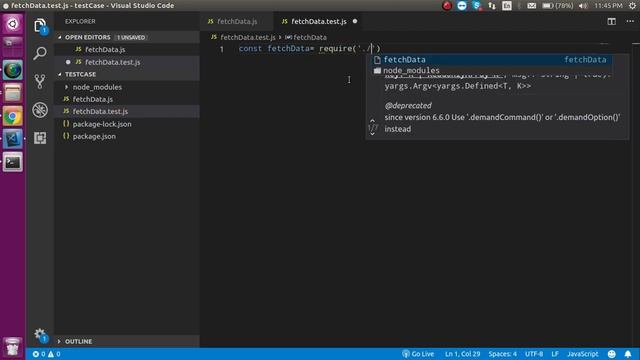
Task: Open the Debug view in activity bar
Action: point(40,110)
